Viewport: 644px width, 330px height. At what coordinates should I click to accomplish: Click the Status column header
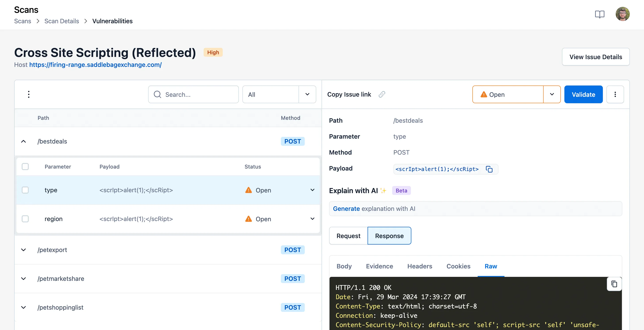click(253, 167)
